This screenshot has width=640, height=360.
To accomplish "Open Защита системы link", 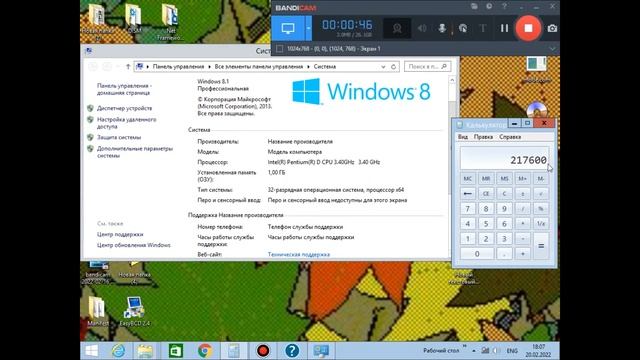I will 119,138.
